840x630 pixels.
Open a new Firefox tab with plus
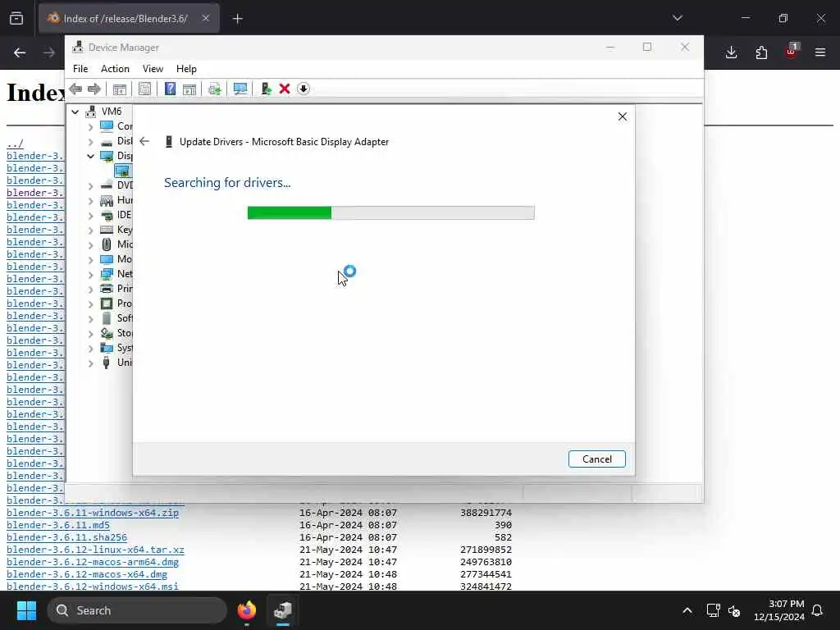tap(238, 19)
